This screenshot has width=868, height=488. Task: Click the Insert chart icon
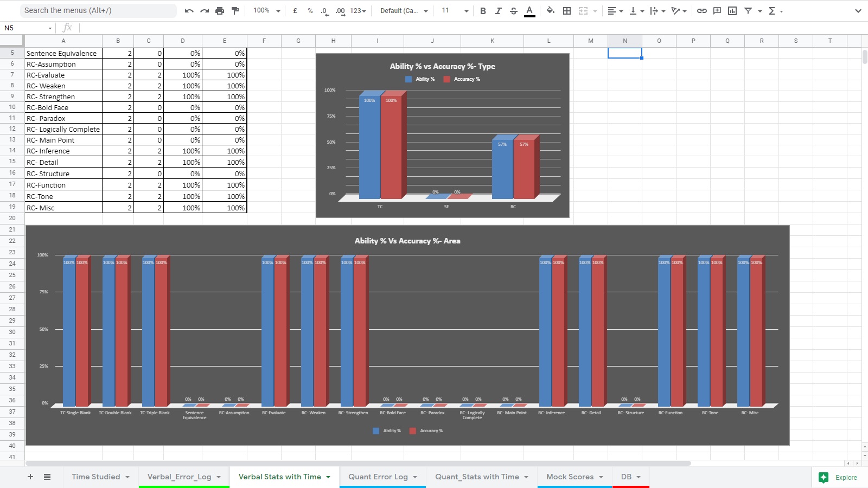[x=732, y=11]
